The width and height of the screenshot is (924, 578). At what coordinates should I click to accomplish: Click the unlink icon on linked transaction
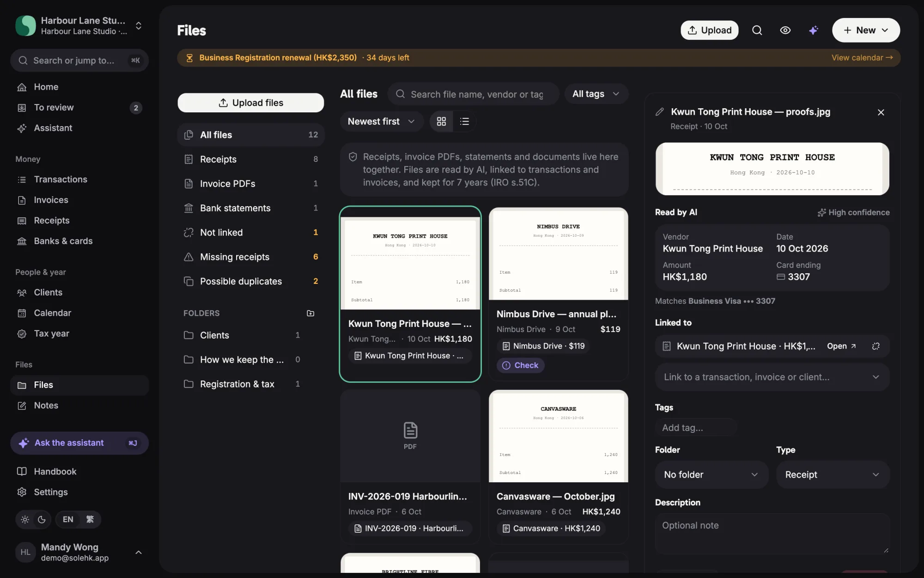point(875,346)
